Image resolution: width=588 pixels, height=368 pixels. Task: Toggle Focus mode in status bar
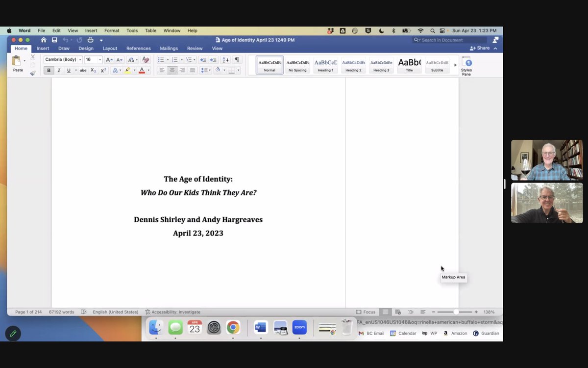coord(366,312)
